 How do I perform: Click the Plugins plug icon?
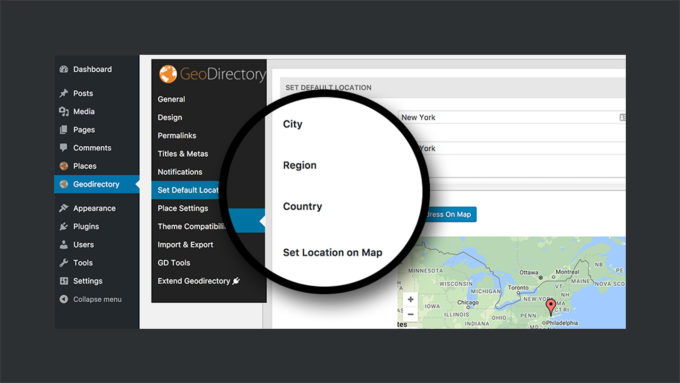coord(64,226)
